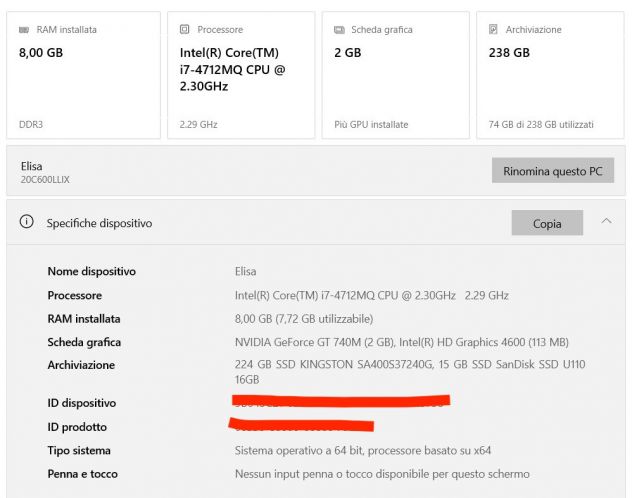The image size is (632, 498).
Task: Open the Archiviazione 238 GB card
Action: [x=550, y=75]
